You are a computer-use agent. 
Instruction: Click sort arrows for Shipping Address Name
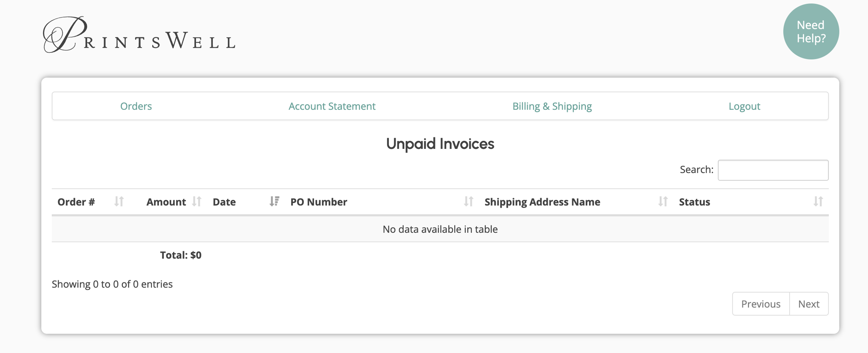tap(663, 201)
